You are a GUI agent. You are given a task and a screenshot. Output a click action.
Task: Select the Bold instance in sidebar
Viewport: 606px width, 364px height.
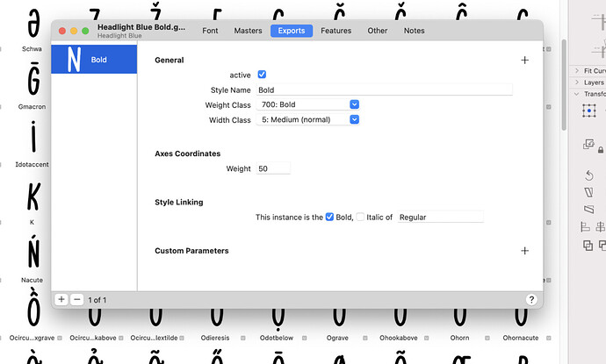coord(93,60)
